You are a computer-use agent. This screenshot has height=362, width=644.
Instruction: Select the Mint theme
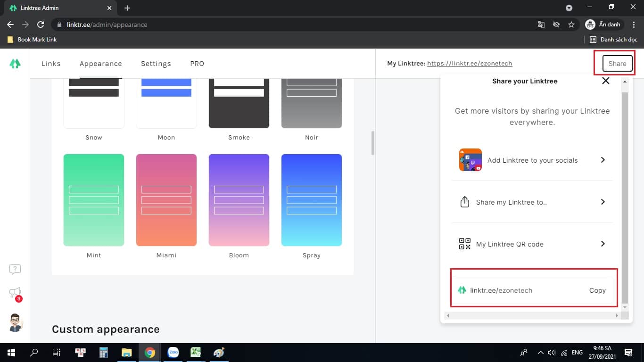point(94,200)
